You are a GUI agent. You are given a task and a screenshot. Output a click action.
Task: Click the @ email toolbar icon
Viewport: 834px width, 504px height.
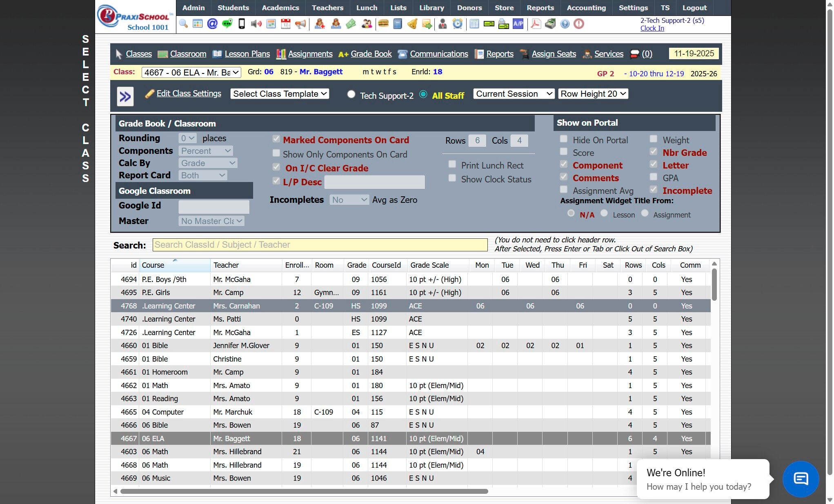tap(212, 24)
